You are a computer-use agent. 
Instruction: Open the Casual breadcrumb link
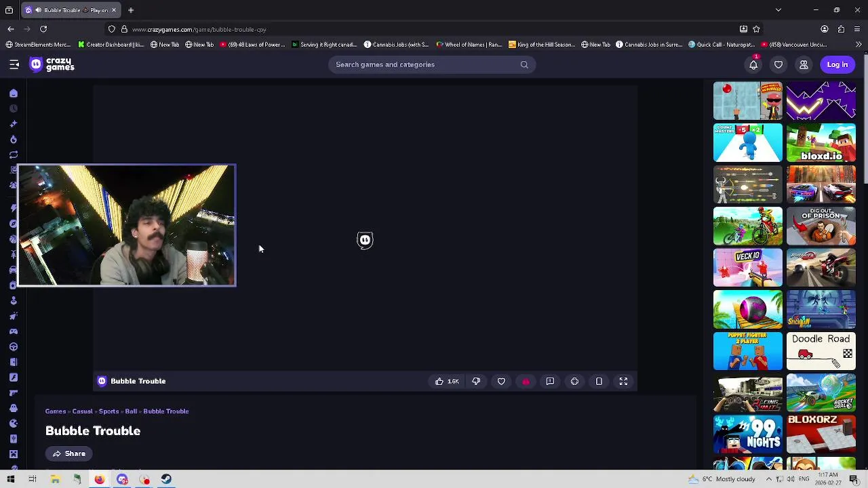pyautogui.click(x=82, y=411)
